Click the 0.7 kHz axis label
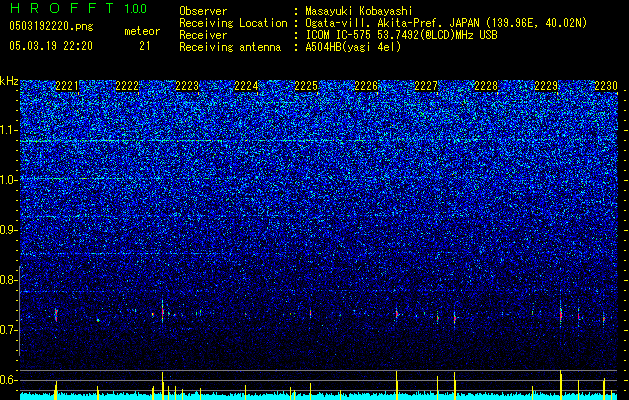This screenshot has height=400, width=629. click(x=9, y=330)
